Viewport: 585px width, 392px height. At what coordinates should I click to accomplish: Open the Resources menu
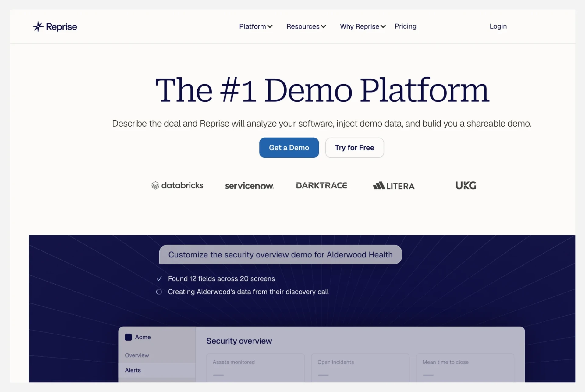(306, 26)
